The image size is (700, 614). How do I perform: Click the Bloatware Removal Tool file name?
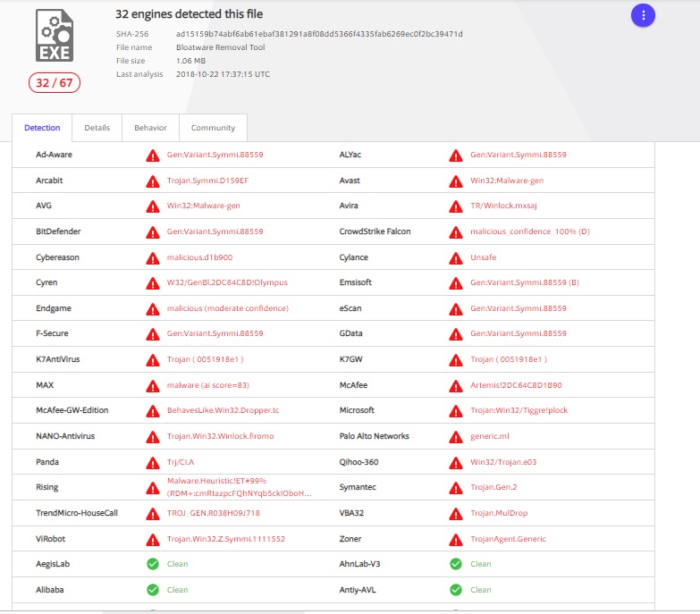click(221, 47)
